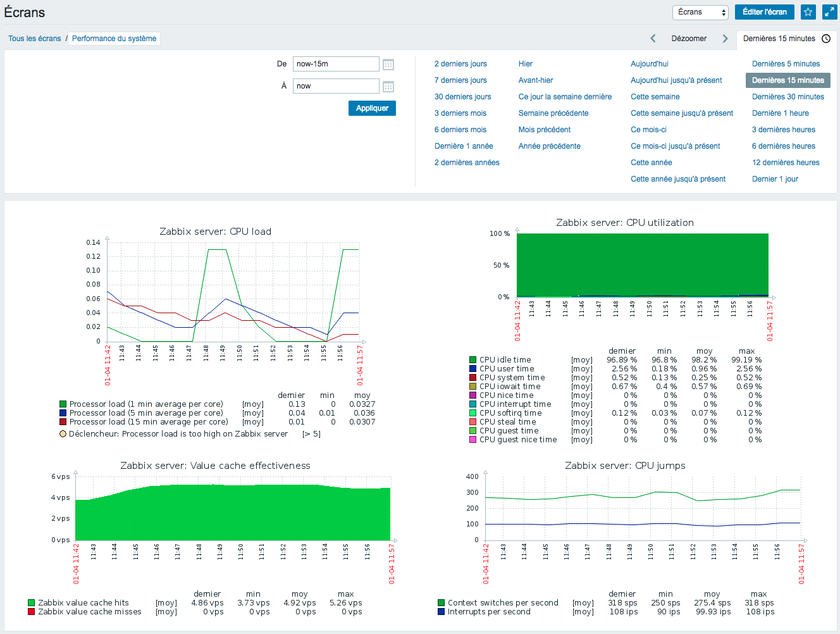Click the Appliquer button
840x634 pixels.
(x=372, y=108)
